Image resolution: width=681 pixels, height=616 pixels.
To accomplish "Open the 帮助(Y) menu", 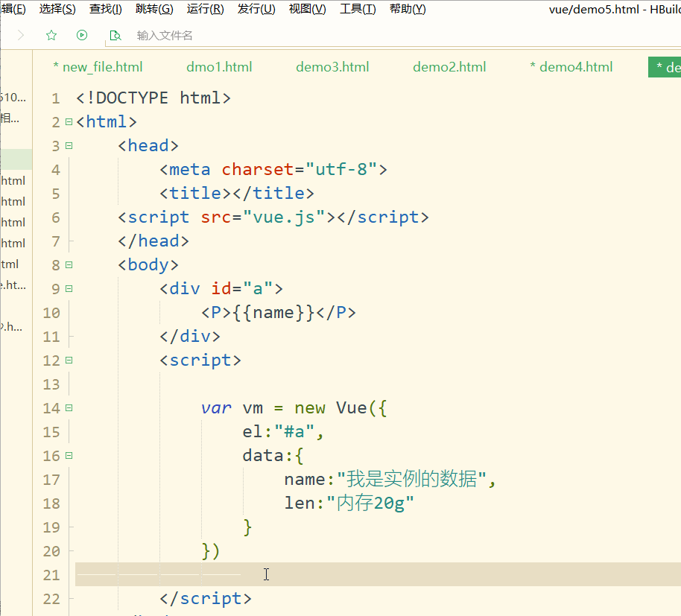I will 408,9.
